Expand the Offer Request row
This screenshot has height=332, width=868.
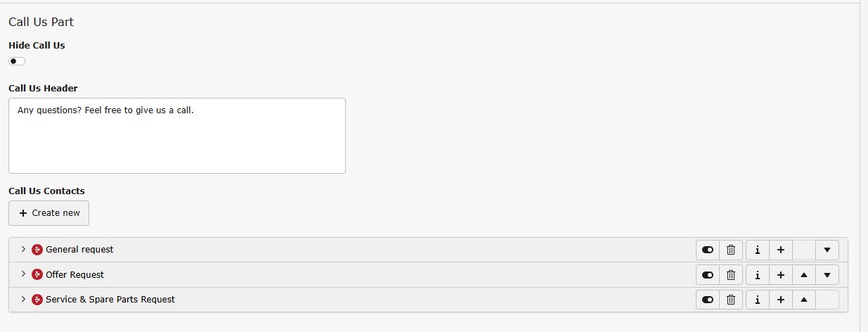coord(23,274)
